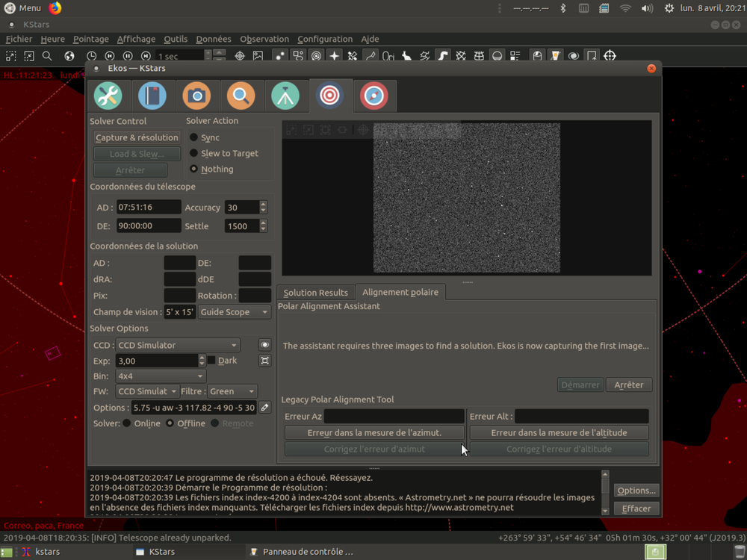Click the AD telescope coordinate field
Screen dimensions: 747x560
point(149,207)
